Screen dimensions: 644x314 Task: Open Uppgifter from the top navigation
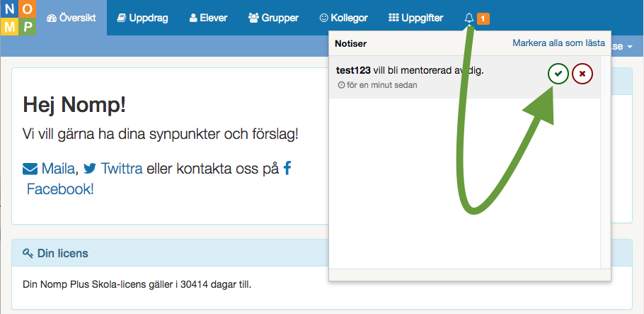click(x=416, y=18)
